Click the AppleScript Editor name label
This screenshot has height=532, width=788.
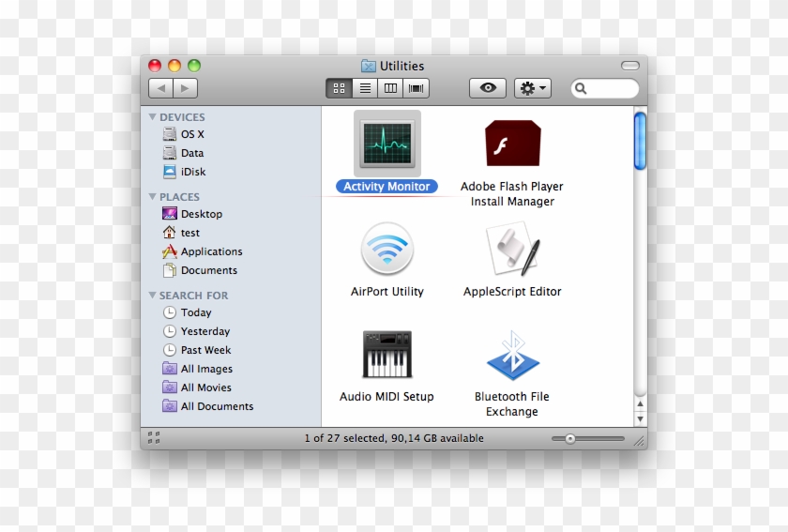pos(512,292)
